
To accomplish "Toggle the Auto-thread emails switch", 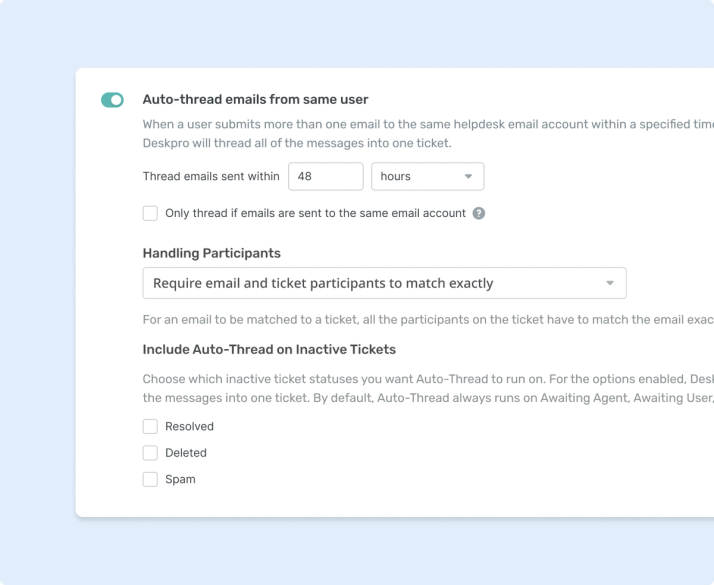I will (112, 100).
